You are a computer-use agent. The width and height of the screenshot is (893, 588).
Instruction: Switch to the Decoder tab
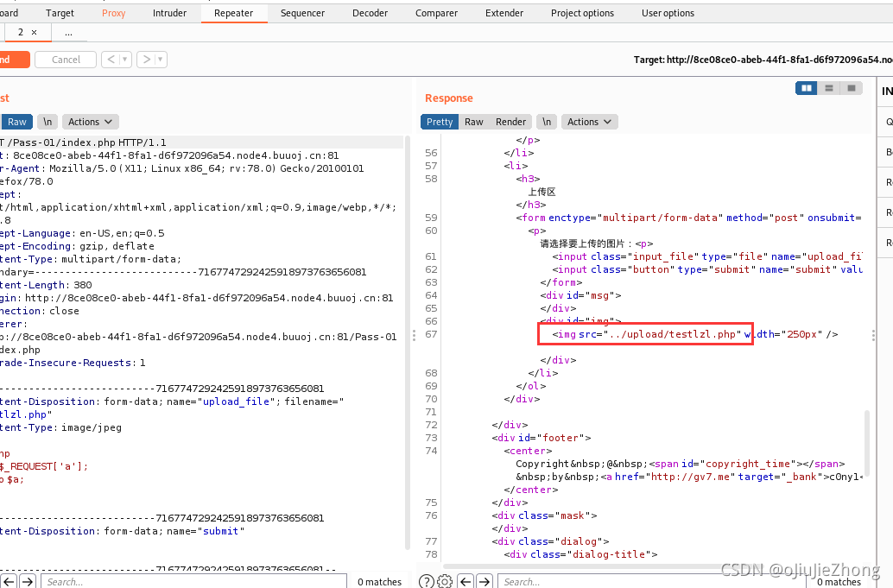[x=370, y=13]
